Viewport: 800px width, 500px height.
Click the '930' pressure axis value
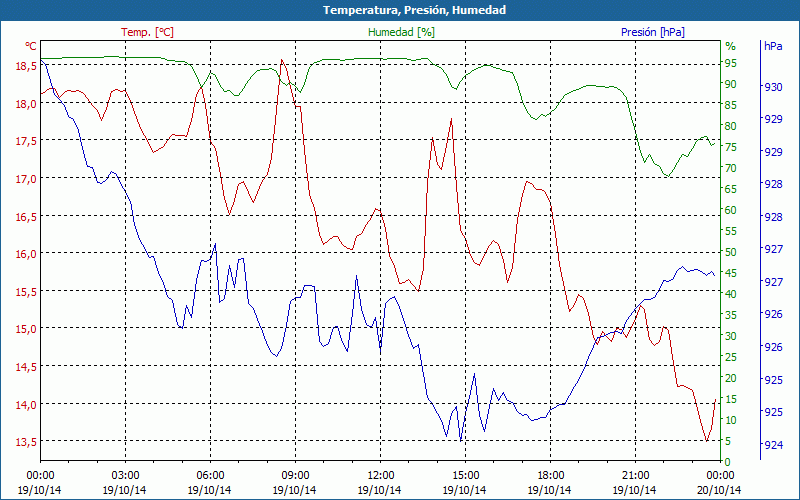773,87
